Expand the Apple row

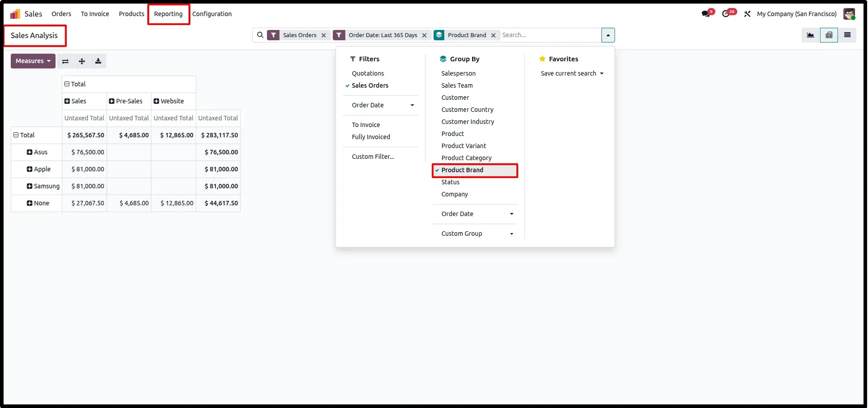(39, 169)
